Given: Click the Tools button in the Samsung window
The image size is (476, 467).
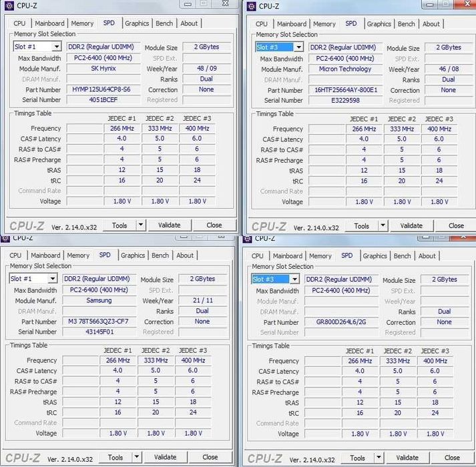Looking at the screenshot, I should [115, 457].
